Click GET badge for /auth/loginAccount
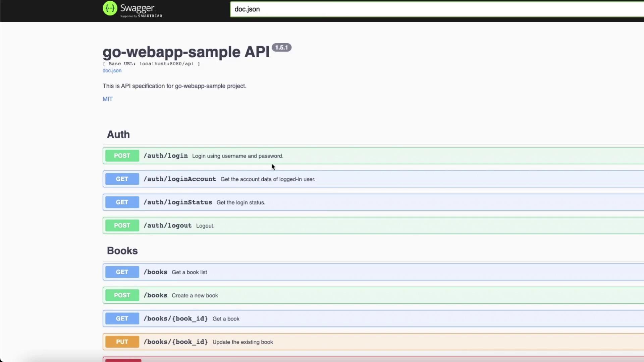The width and height of the screenshot is (644, 362). click(x=122, y=179)
